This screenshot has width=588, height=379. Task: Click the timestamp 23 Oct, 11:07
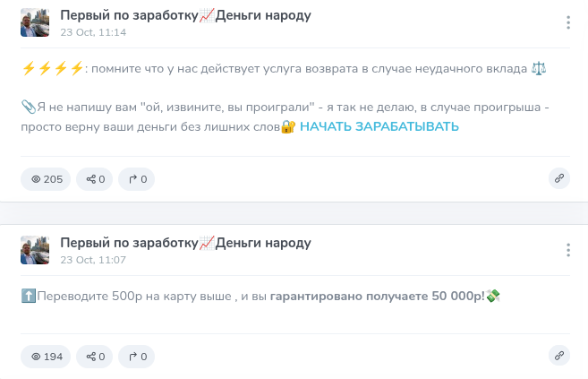(93, 260)
